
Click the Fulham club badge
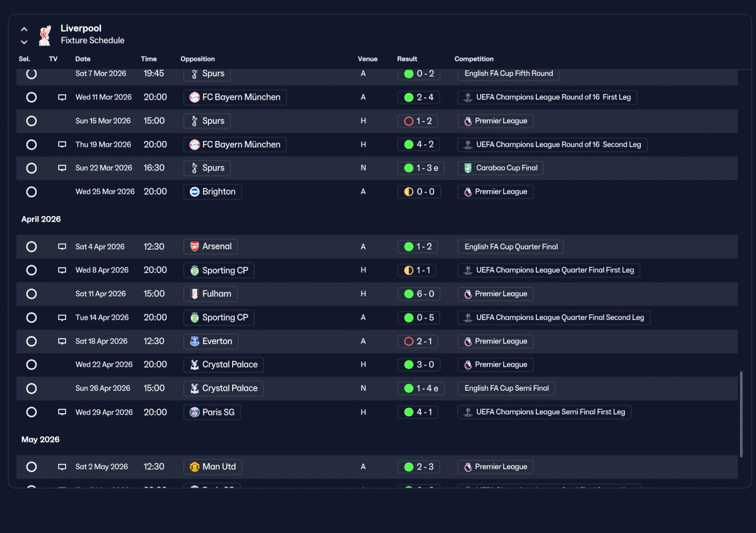pyautogui.click(x=194, y=294)
